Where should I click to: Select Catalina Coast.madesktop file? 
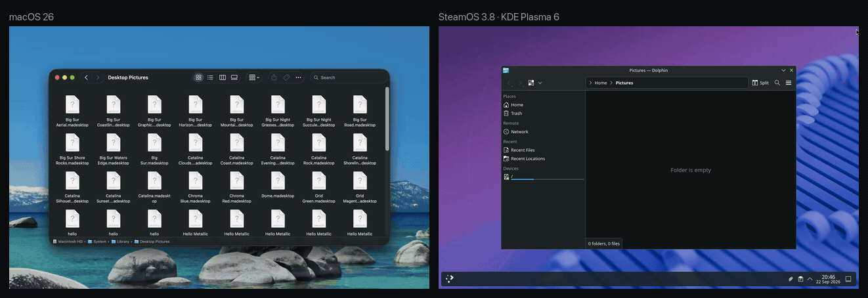coord(237,150)
